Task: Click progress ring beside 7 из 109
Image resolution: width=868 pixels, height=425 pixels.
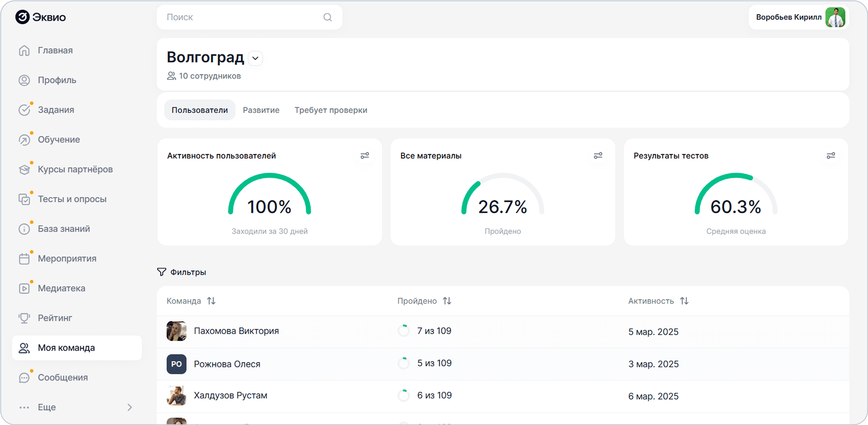Action: tap(404, 331)
